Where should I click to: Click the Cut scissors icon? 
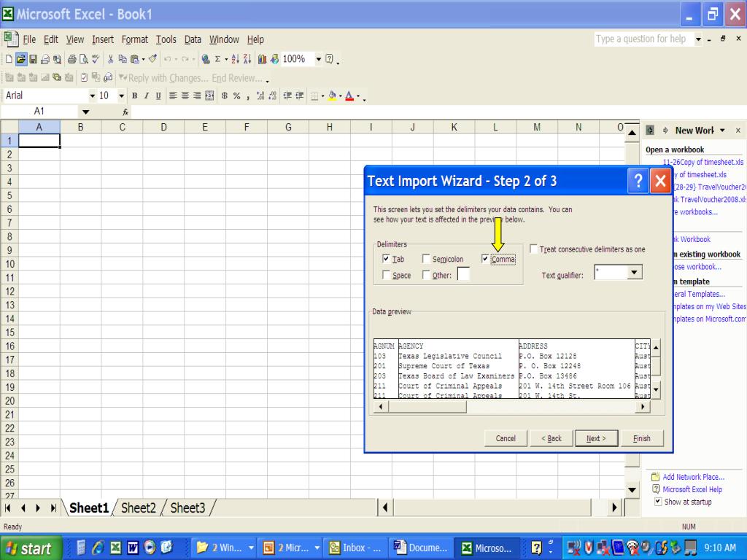(111, 59)
